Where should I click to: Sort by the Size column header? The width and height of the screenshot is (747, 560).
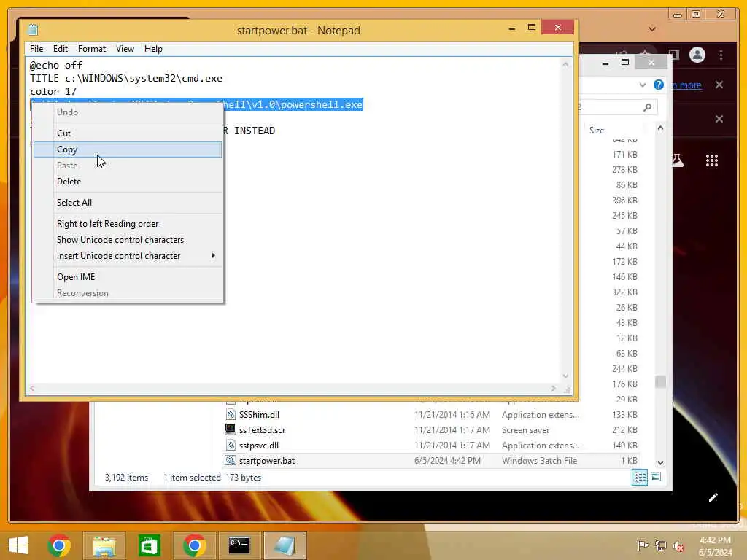pyautogui.click(x=597, y=131)
